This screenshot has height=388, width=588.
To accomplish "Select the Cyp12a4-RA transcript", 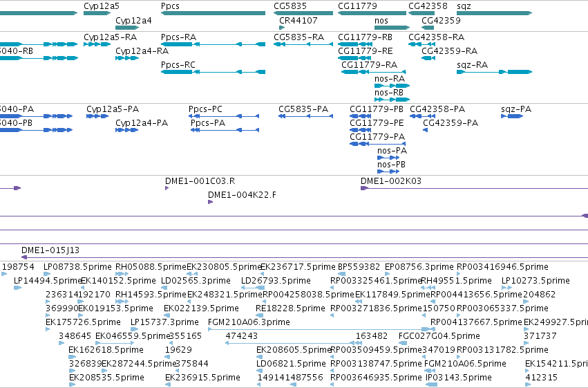I will [127, 58].
